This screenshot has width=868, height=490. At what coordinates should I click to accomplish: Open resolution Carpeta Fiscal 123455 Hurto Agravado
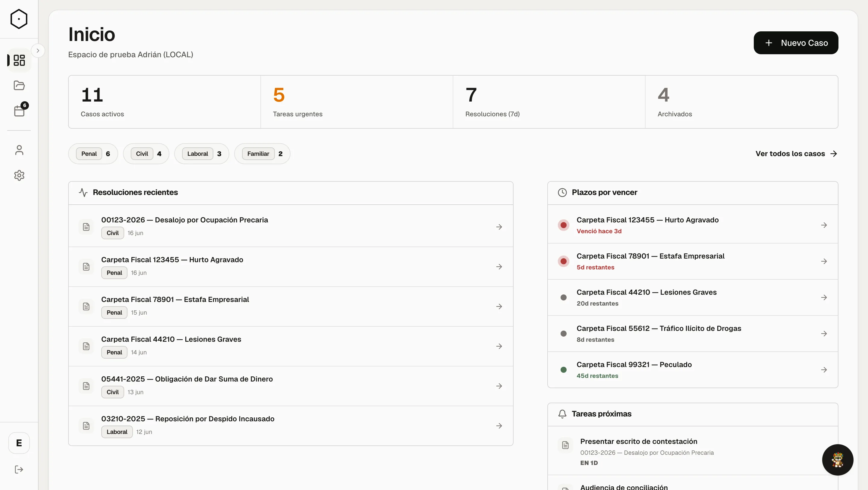tap(291, 267)
